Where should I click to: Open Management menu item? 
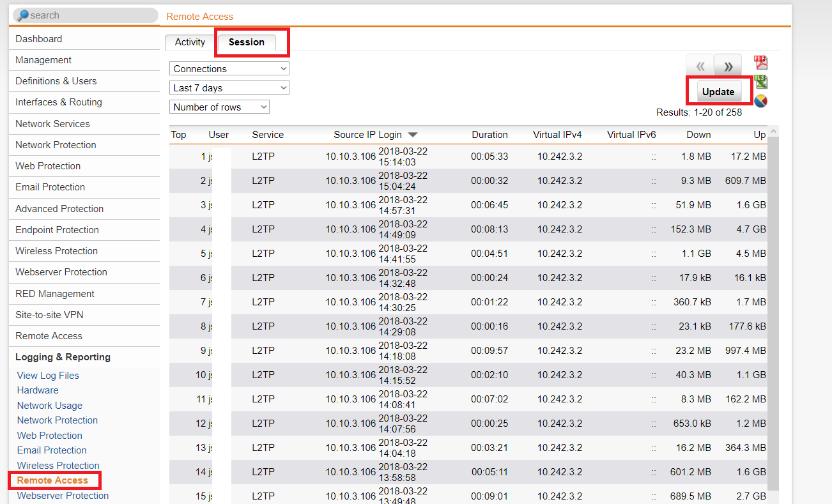(x=84, y=60)
